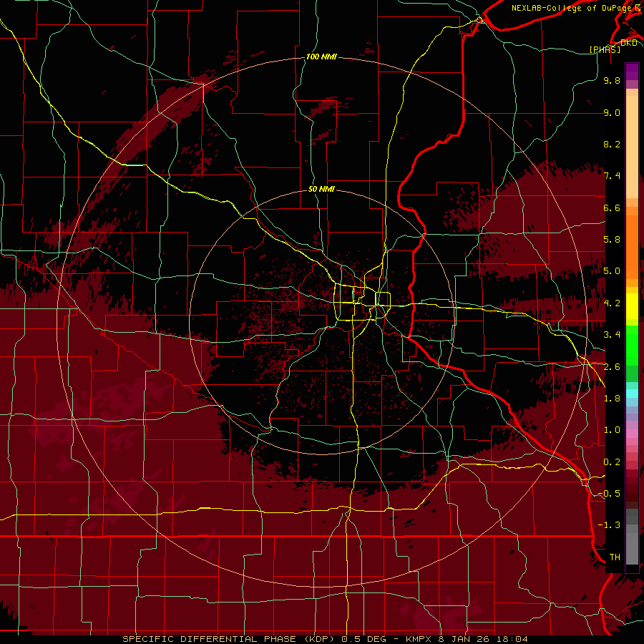Click the 5.8 value on the color scale
644x644 pixels.
(612, 240)
